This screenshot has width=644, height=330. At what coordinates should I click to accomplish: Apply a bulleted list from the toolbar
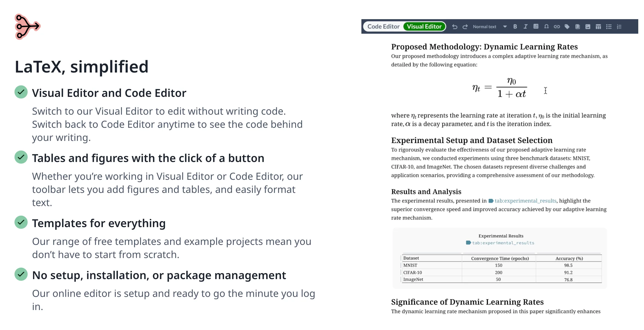pos(609,26)
